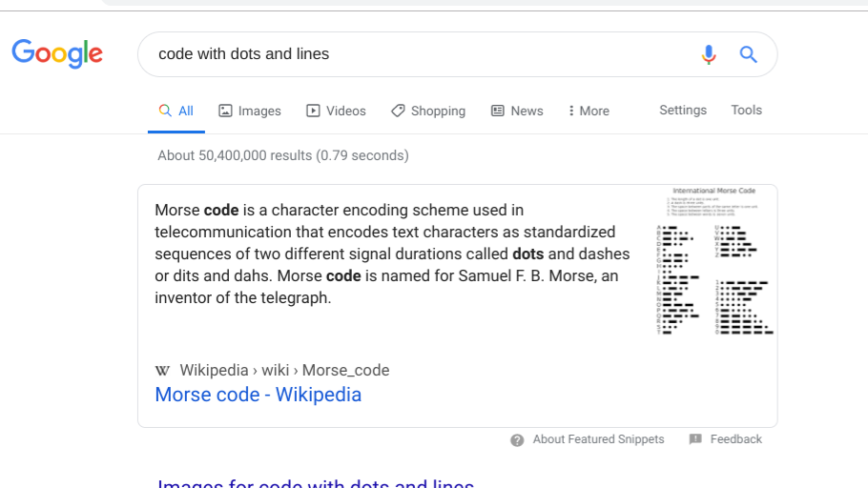868x488 pixels.
Task: Start voice search with microphone icon
Action: click(x=709, y=54)
